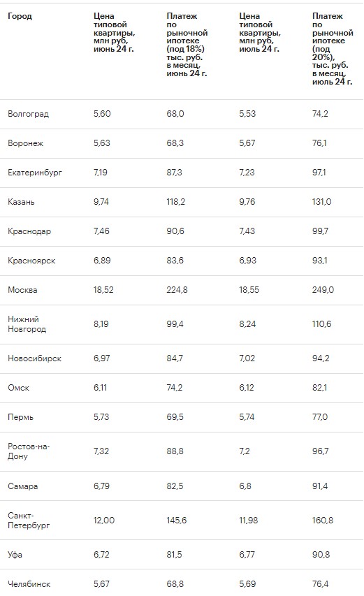Select Москва July payment 249,0
This screenshot has height=596, width=364.
click(x=323, y=290)
